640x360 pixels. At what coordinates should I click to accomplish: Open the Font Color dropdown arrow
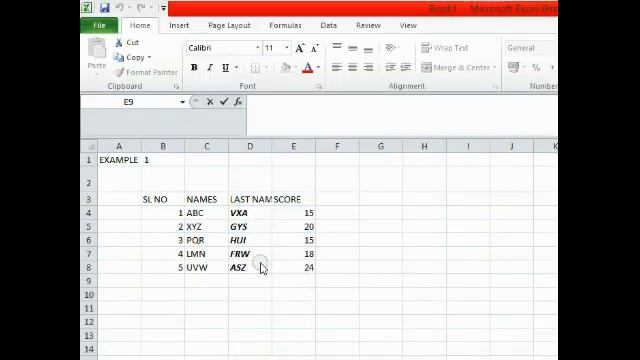click(x=318, y=68)
